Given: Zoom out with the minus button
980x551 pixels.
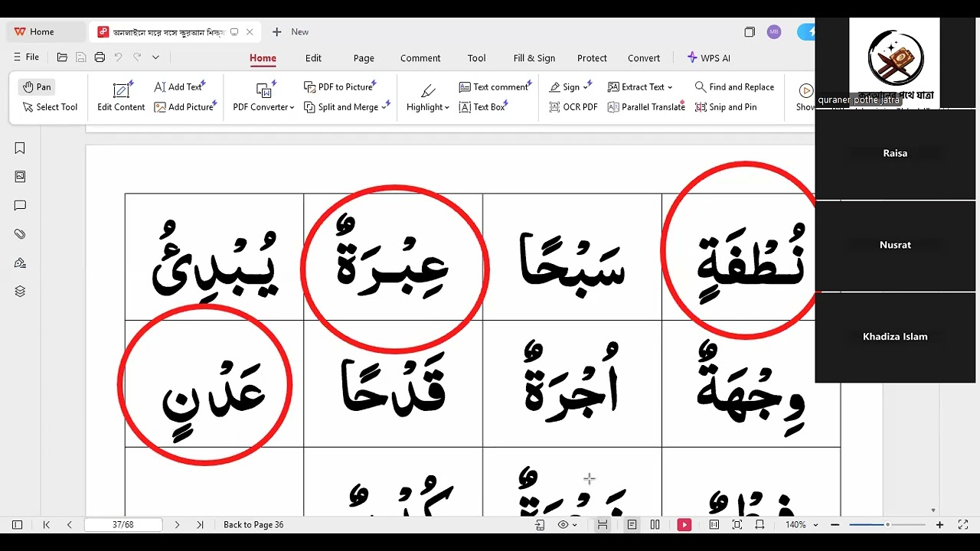Looking at the screenshot, I should (835, 525).
